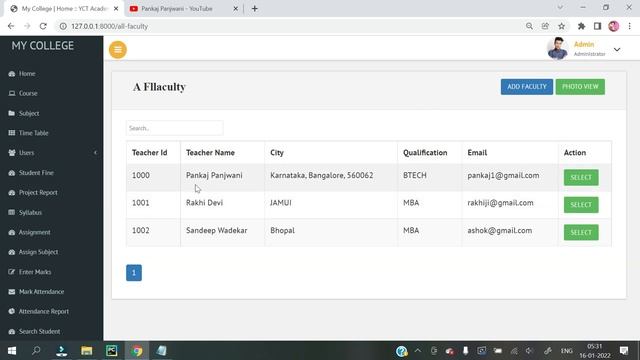Click the address bar URL

point(109,26)
